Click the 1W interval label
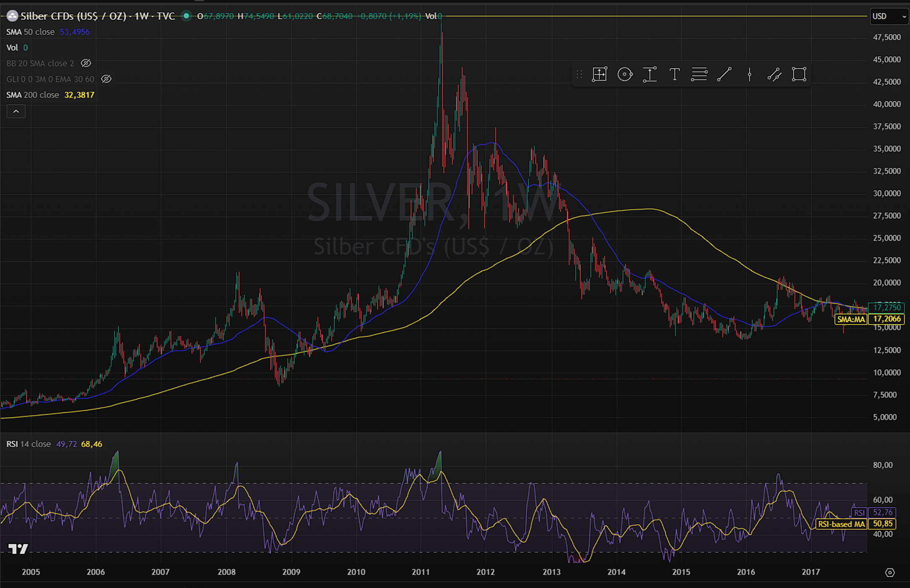Screen dimensions: 910x588 [141, 16]
